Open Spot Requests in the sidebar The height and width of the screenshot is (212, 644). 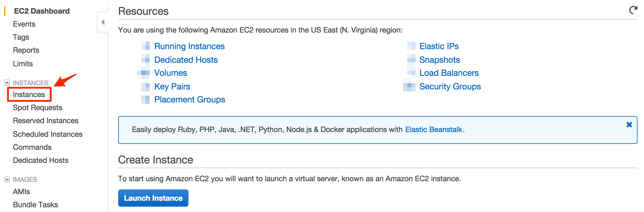(x=38, y=107)
